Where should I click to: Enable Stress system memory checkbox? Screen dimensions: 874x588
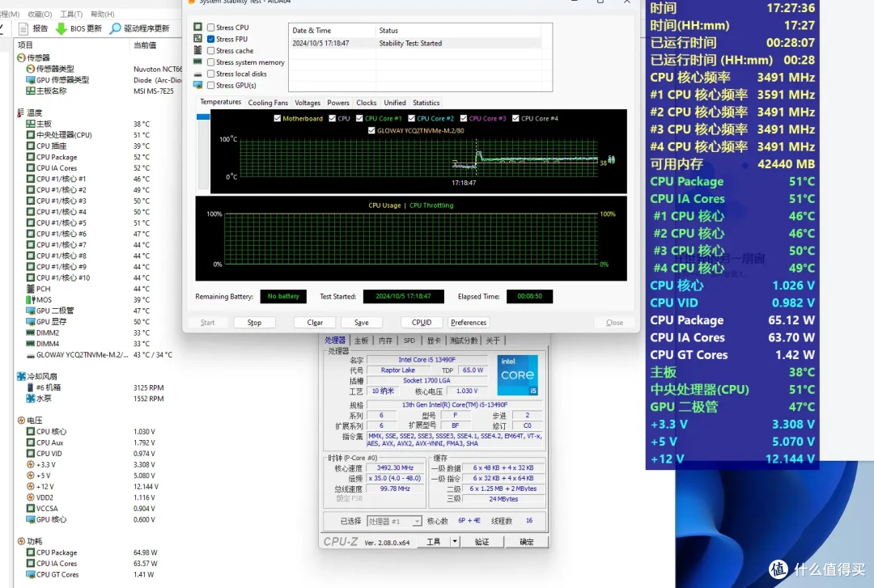(x=210, y=62)
